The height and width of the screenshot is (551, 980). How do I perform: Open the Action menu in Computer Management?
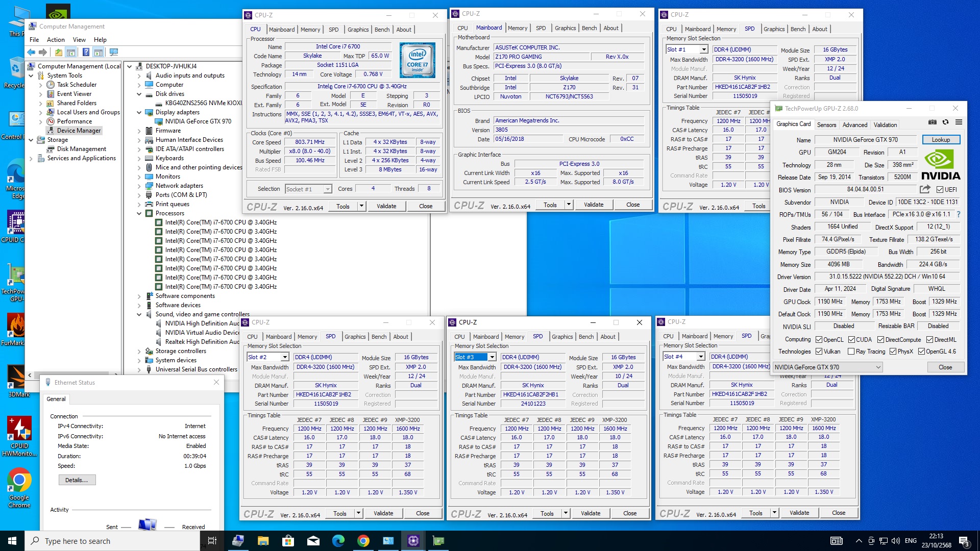pos(56,39)
